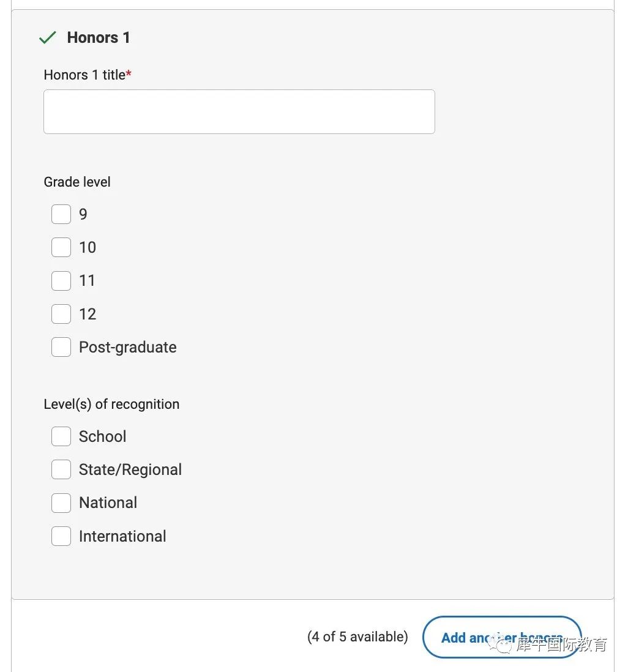
Task: Select the grade 11 checkbox
Action: tap(61, 281)
